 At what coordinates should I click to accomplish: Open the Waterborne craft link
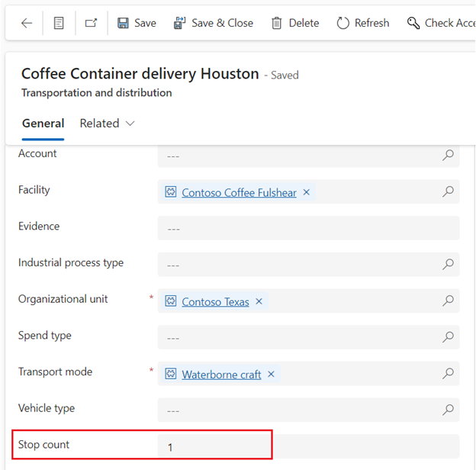[221, 375]
